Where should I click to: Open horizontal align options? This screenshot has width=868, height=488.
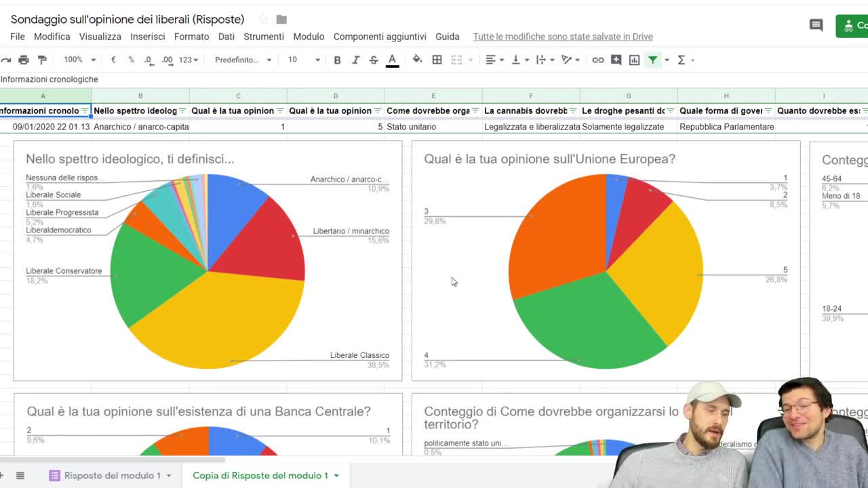coord(494,60)
